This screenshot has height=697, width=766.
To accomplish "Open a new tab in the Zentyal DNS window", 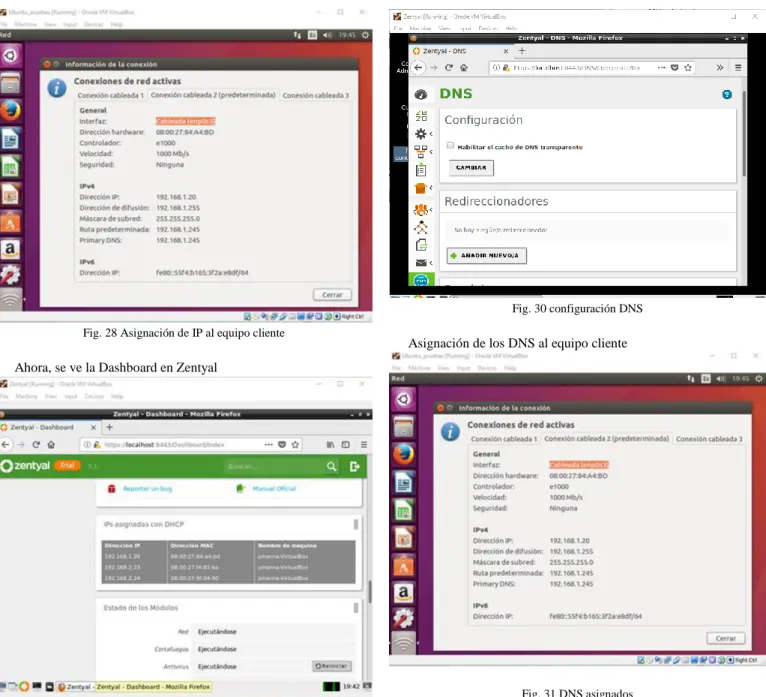I will pyautogui.click(x=522, y=51).
